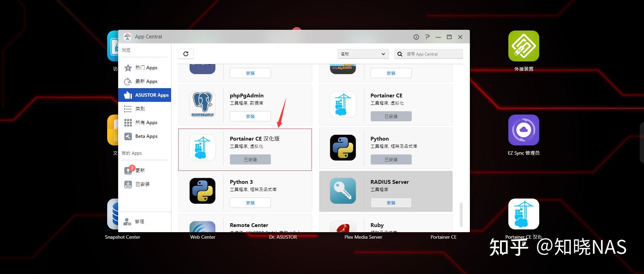Image resolution: width=644 pixels, height=274 pixels.
Task: Open the Remote Center title
Action: coord(249,225)
